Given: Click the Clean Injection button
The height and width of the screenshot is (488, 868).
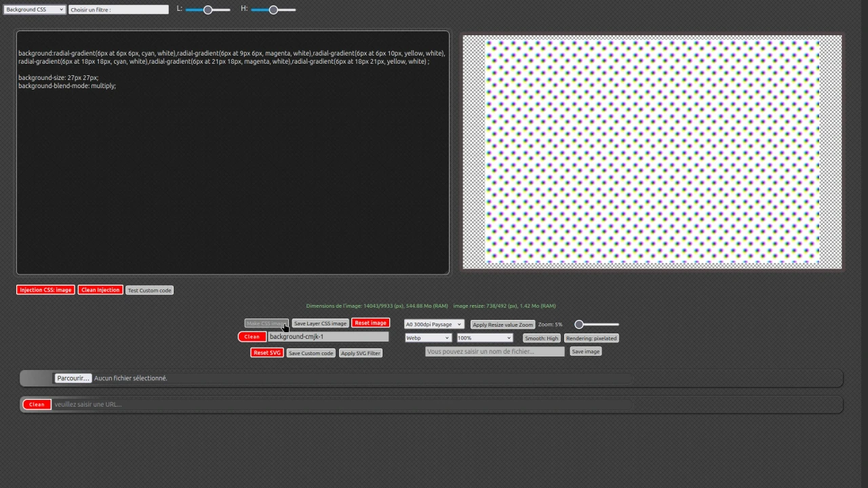Looking at the screenshot, I should 100,290.
